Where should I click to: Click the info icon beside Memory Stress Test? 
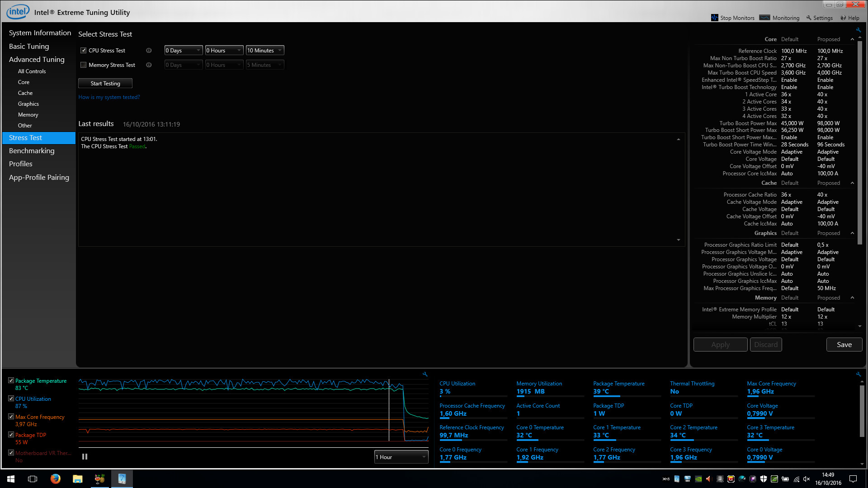click(149, 65)
